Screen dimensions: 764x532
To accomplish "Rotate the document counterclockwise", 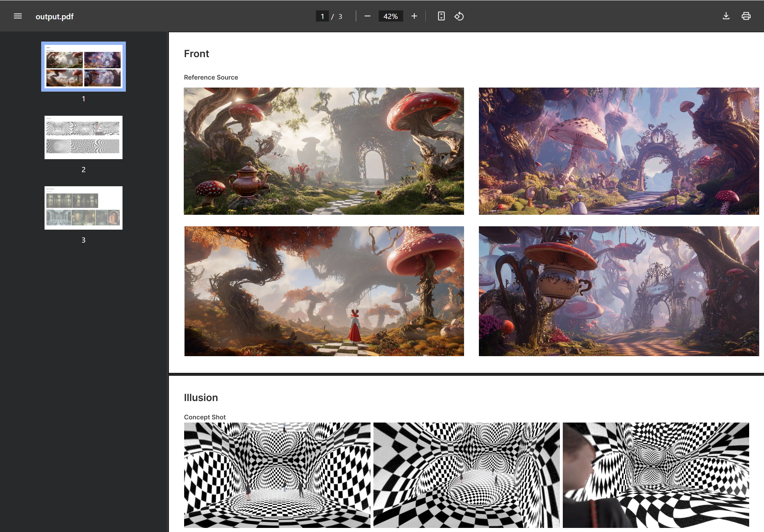I will [459, 16].
